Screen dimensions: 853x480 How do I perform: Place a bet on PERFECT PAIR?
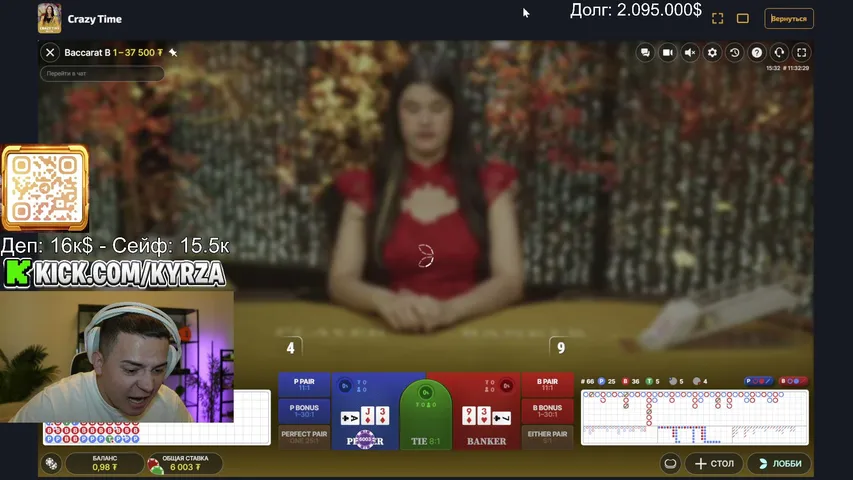click(x=304, y=437)
